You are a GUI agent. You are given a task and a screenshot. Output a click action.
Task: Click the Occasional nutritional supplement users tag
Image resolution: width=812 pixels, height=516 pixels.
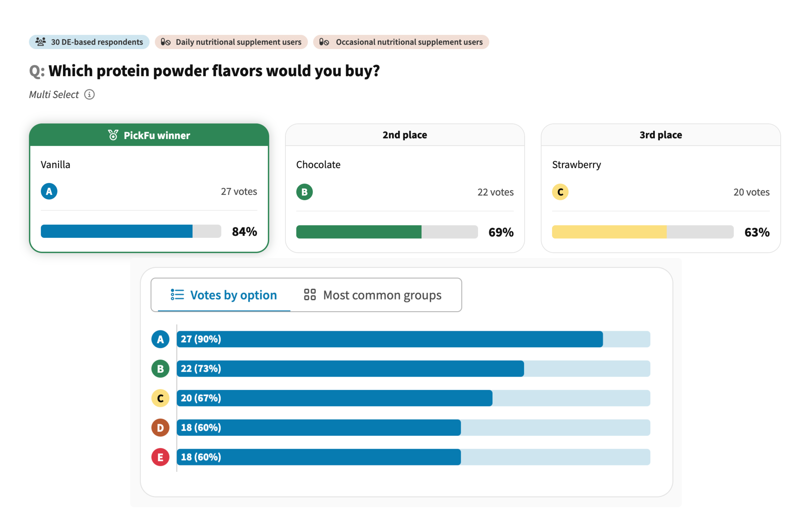[401, 42]
